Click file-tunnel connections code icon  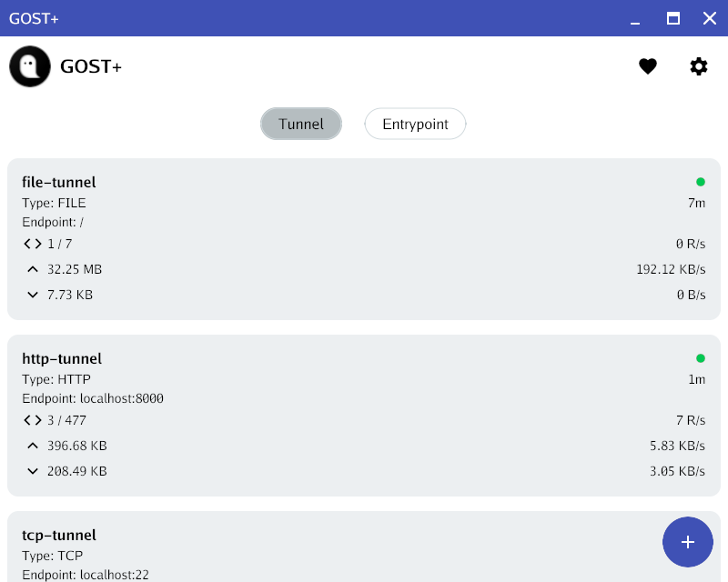point(33,244)
